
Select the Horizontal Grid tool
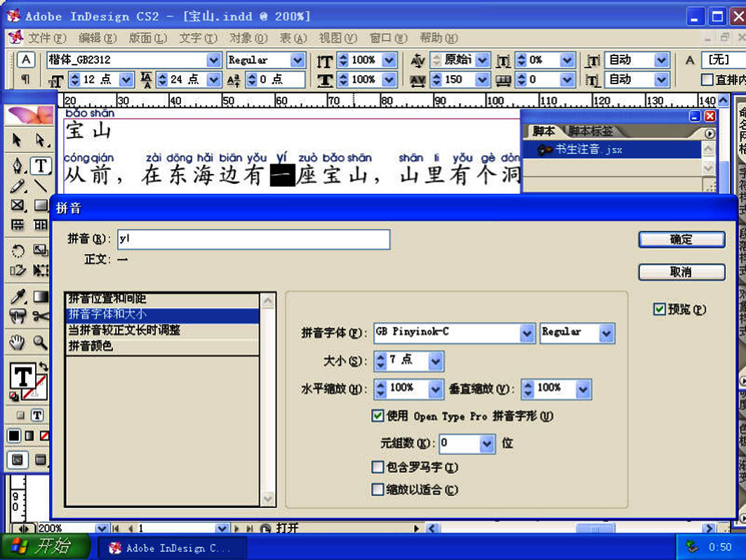pos(17,225)
